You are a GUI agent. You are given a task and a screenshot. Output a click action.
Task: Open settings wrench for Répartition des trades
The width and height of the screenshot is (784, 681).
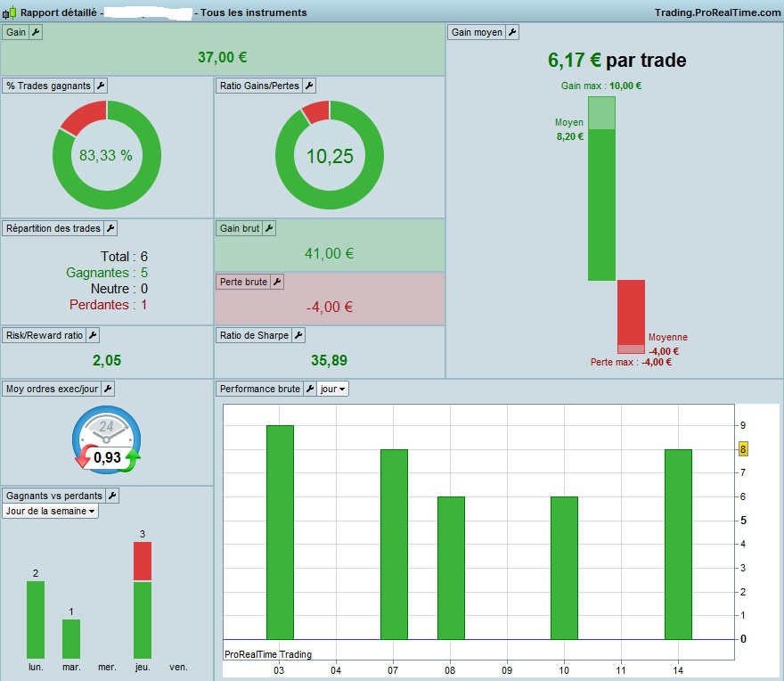coord(110,228)
